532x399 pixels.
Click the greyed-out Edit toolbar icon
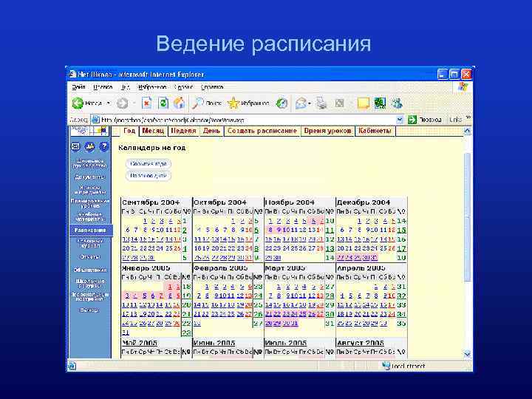click(339, 103)
